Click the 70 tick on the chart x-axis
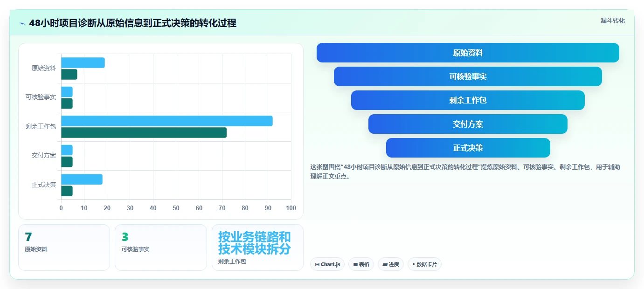The width and height of the screenshot is (644, 289). point(222,208)
